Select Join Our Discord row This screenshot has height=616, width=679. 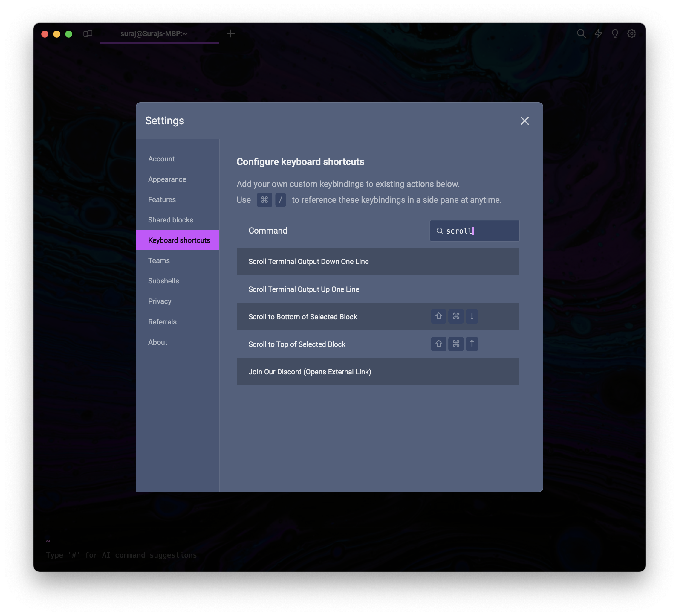(x=377, y=372)
